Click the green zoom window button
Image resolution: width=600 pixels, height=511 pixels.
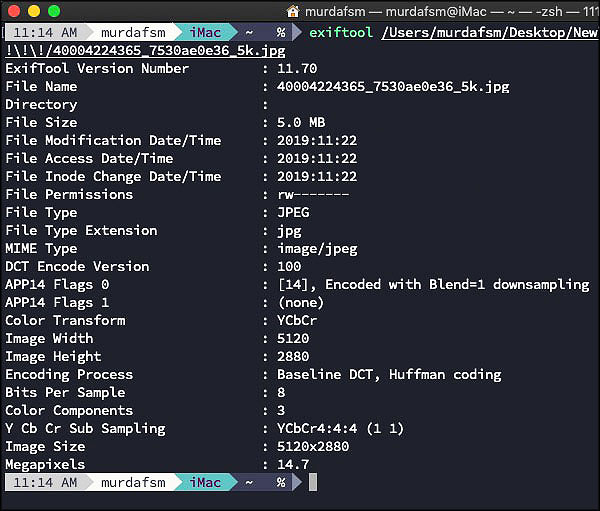pos(54,11)
